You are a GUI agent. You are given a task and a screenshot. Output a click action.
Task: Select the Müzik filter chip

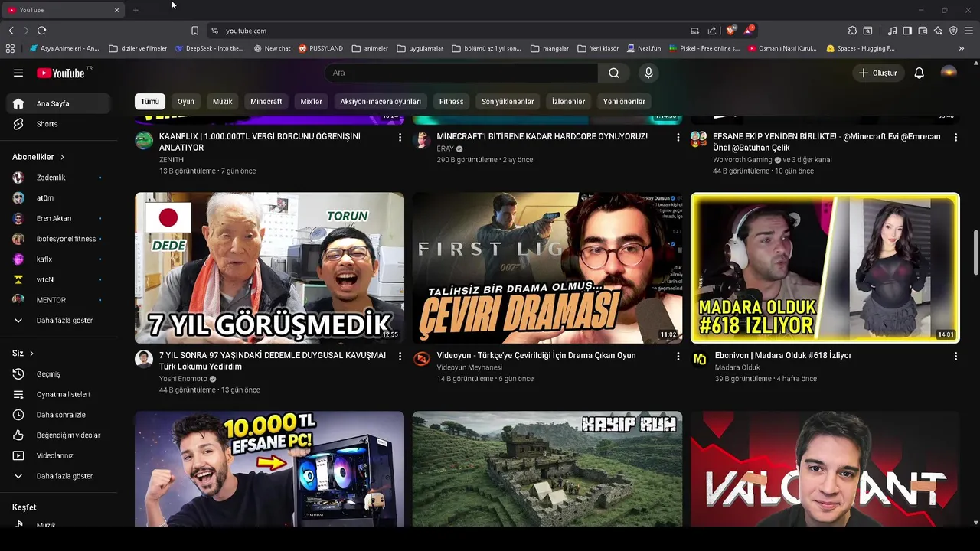[x=222, y=101]
